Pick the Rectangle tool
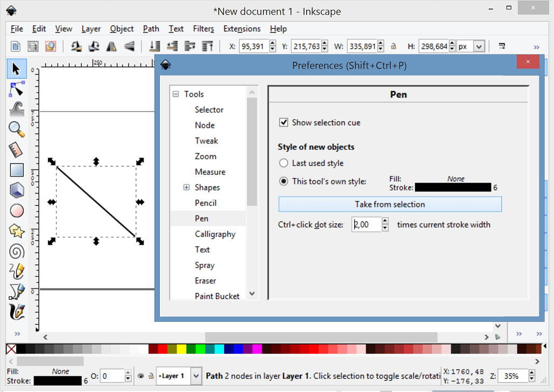 (17, 170)
